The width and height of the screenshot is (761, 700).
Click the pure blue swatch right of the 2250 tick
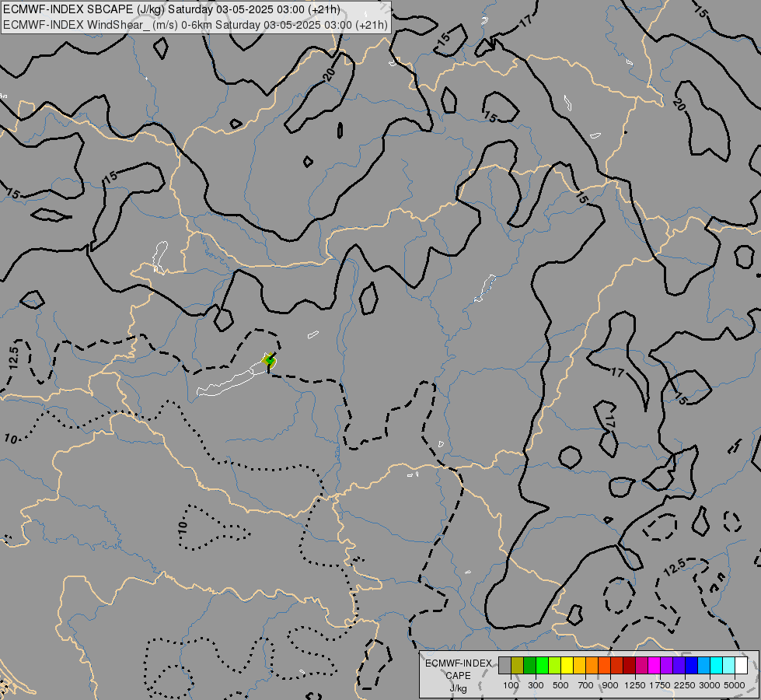click(x=692, y=666)
